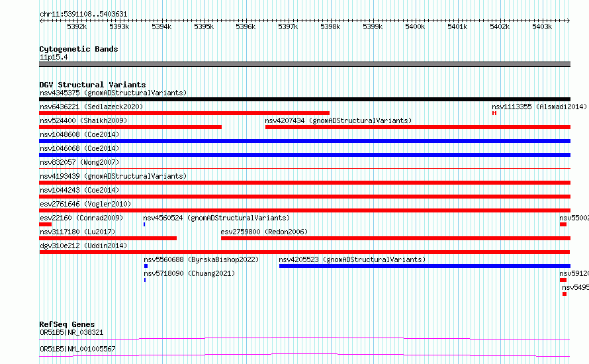The height and width of the screenshot is (364, 589).
Task: Click the esv2759800 (Redon2006) variant label
Action: (264, 232)
